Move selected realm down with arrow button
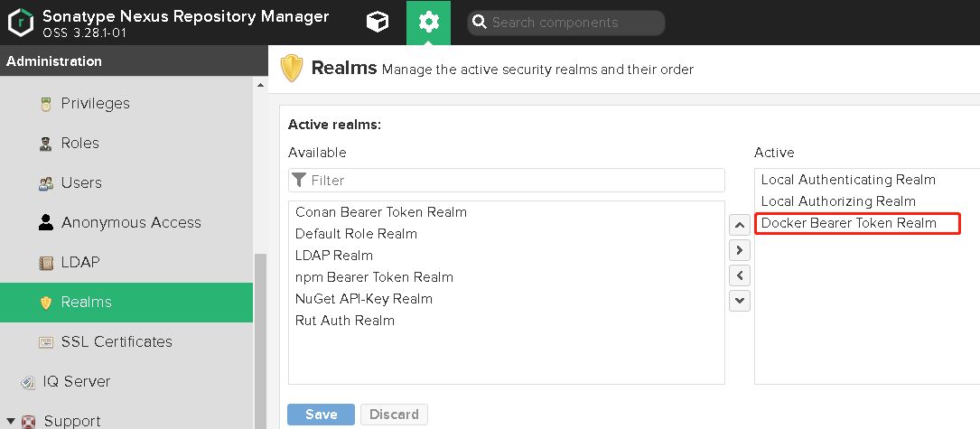The image size is (980, 429). pos(739,301)
